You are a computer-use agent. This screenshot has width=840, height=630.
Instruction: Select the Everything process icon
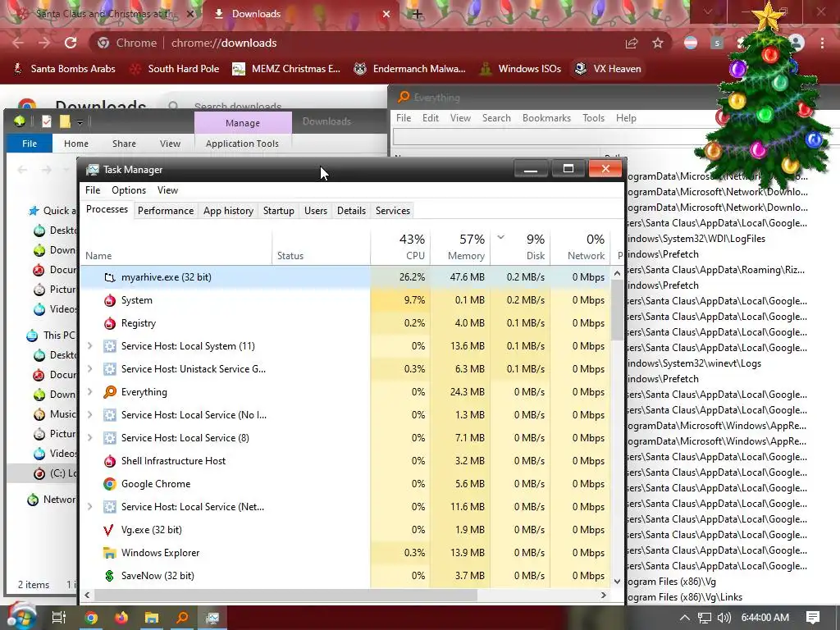point(110,392)
